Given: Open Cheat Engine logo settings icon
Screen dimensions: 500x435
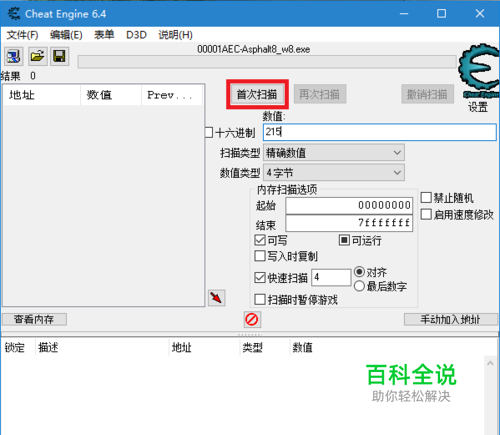Looking at the screenshot, I should 479,71.
